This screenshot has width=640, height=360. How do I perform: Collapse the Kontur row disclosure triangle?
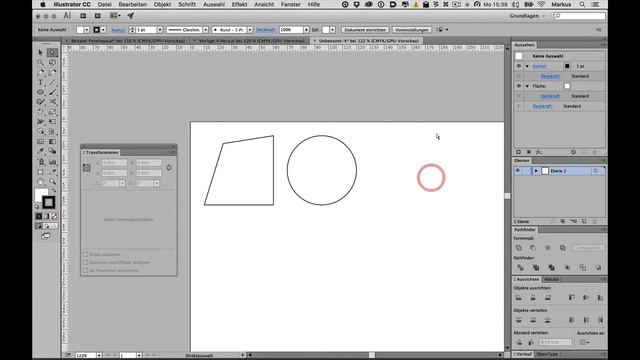(x=527, y=66)
